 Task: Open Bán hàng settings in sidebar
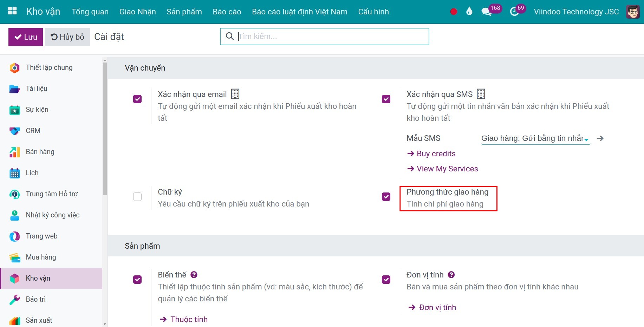(51, 152)
